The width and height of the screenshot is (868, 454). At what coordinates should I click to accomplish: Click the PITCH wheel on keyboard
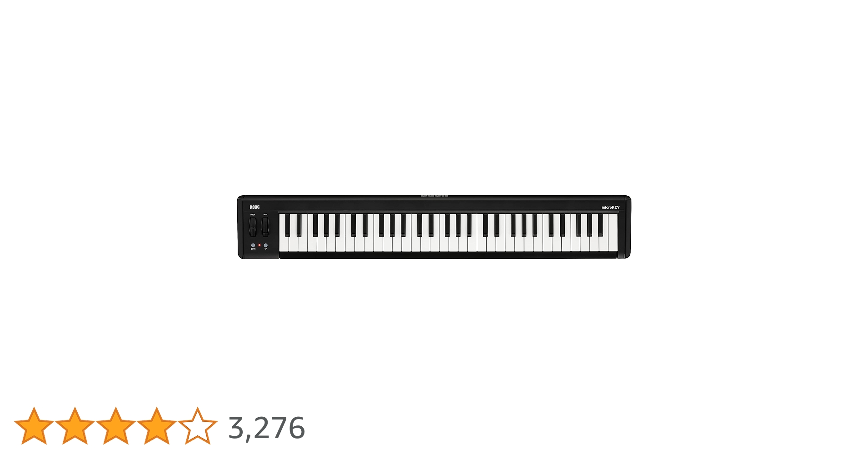point(253,226)
